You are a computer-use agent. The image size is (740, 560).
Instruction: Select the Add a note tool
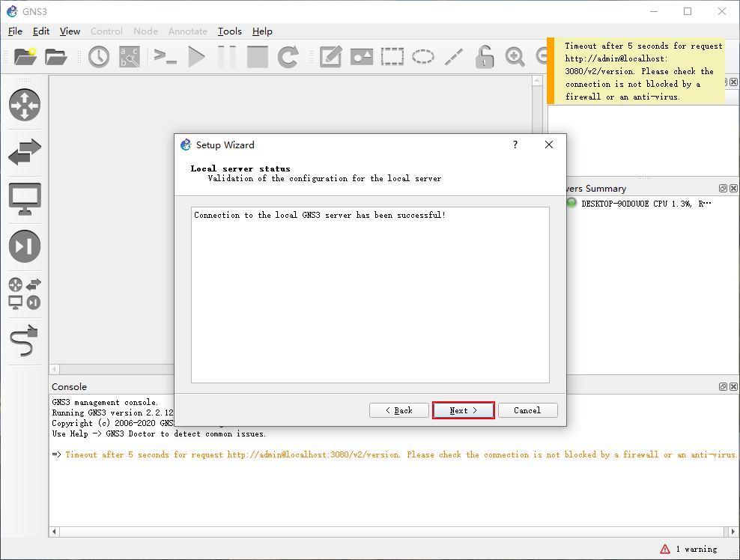330,57
